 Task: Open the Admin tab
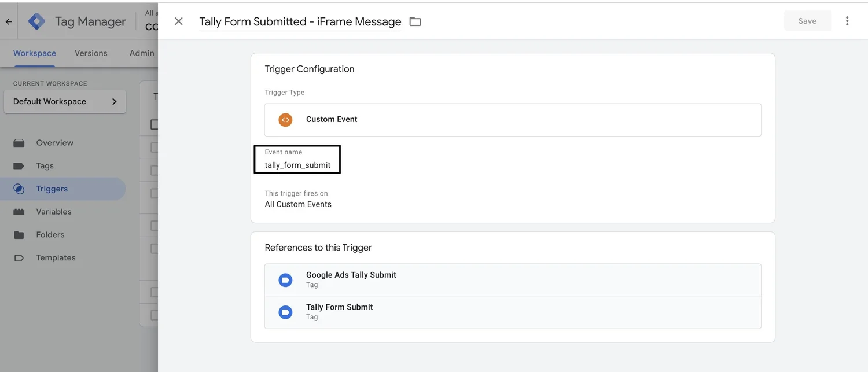(141, 53)
